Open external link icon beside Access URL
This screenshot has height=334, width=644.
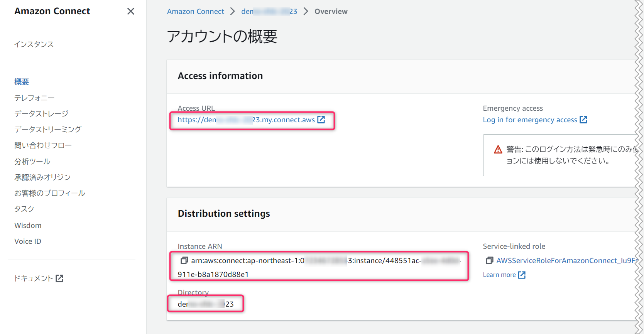coord(321,120)
